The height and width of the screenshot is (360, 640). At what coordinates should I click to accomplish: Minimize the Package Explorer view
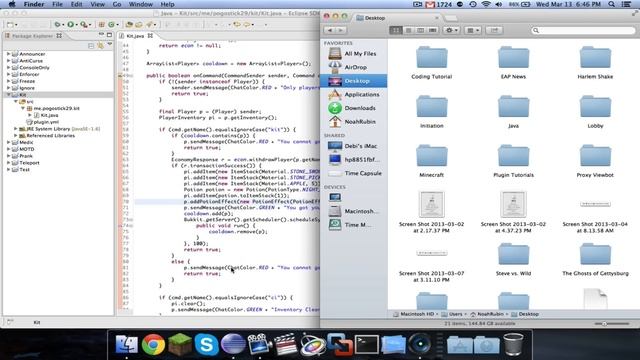click(101, 35)
